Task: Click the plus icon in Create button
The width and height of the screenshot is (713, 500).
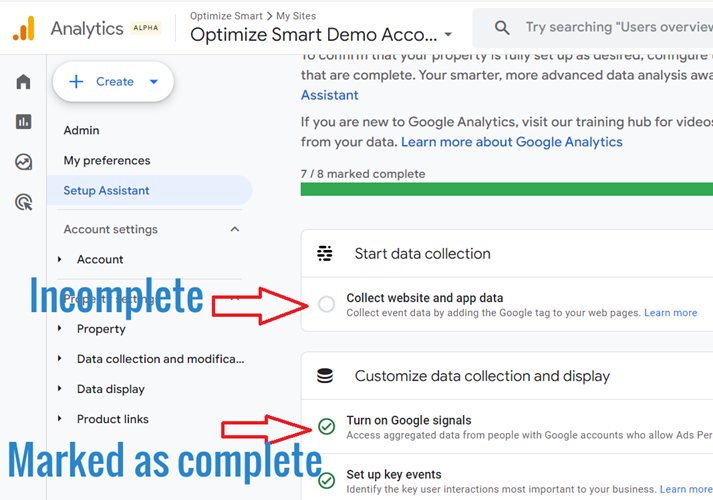Action: (76, 82)
